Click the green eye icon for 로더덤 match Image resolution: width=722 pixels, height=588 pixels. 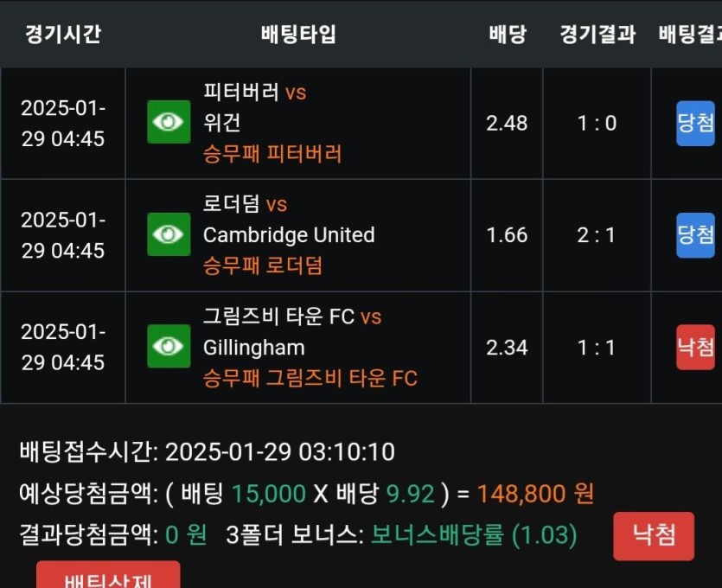pyautogui.click(x=168, y=234)
